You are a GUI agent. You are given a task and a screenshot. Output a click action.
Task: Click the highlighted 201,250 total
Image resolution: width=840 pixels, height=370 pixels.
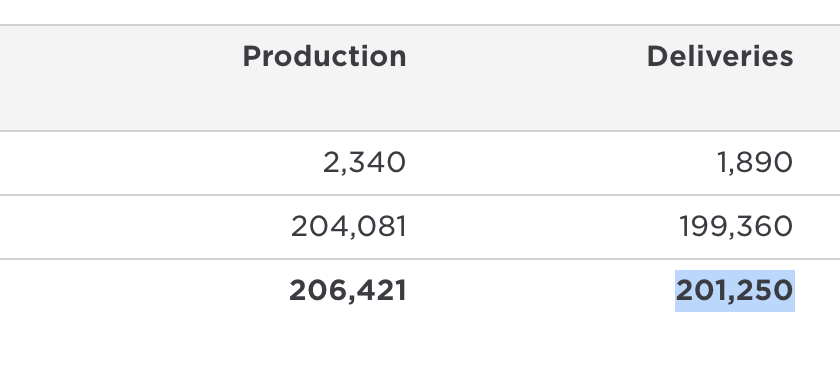pyautogui.click(x=734, y=291)
